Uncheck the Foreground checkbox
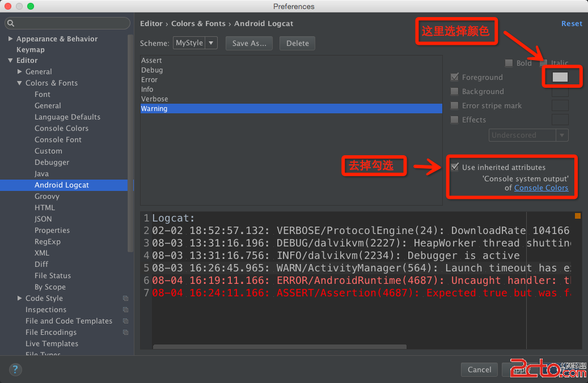 pyautogui.click(x=455, y=77)
